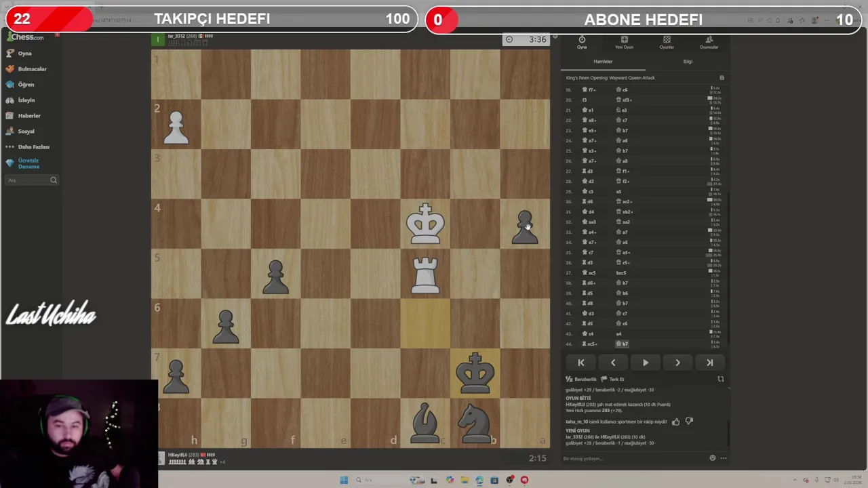Click the Chess.com logo

pos(24,37)
